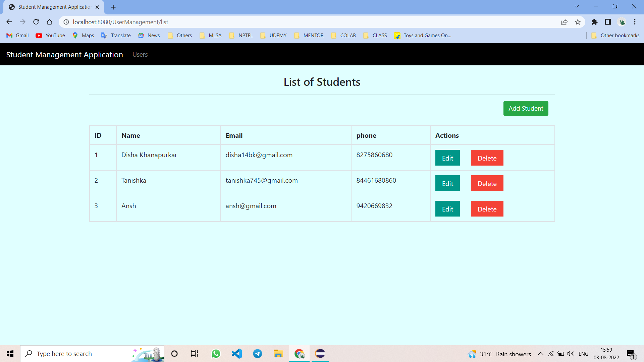Select Users in the navigation bar
This screenshot has width=644, height=362.
pos(140,54)
